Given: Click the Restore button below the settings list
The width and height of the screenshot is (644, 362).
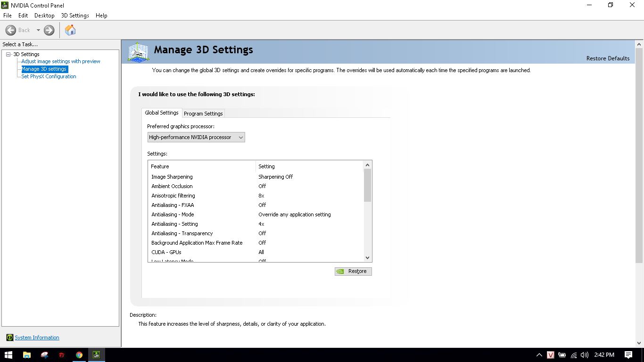Looking at the screenshot, I should [x=353, y=271].
